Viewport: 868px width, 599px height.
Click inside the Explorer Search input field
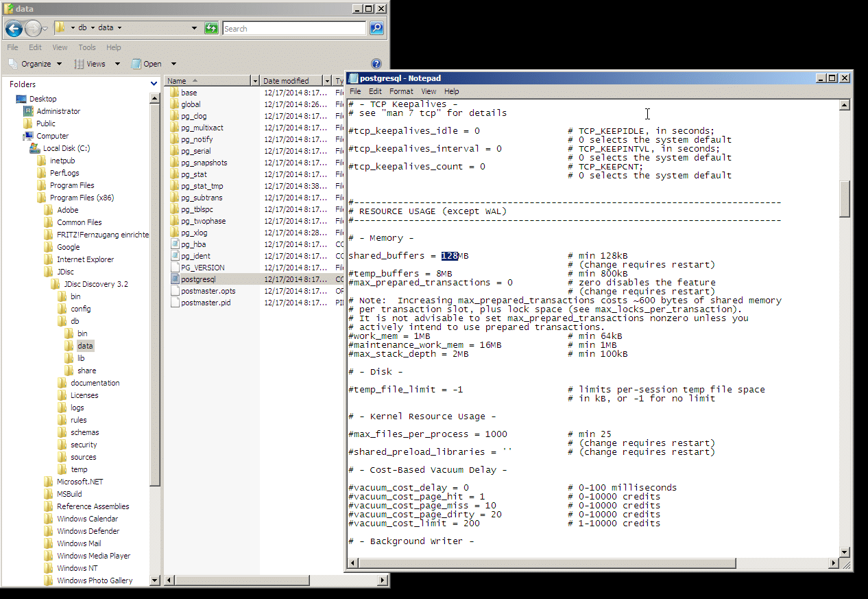point(295,28)
